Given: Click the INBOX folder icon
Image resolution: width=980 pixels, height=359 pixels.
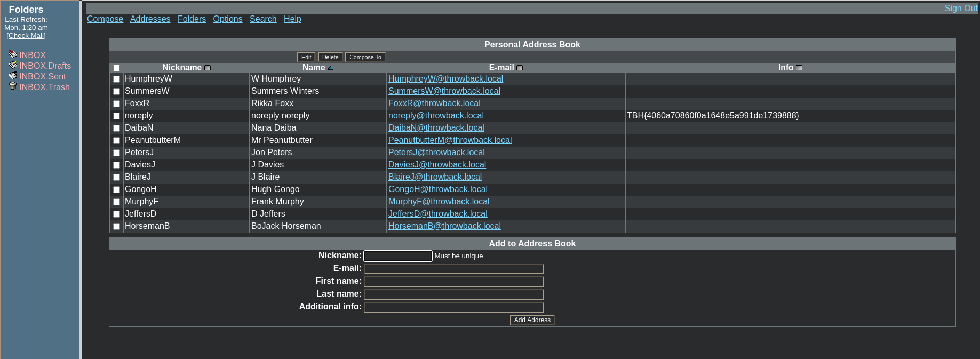Looking at the screenshot, I should [x=13, y=54].
